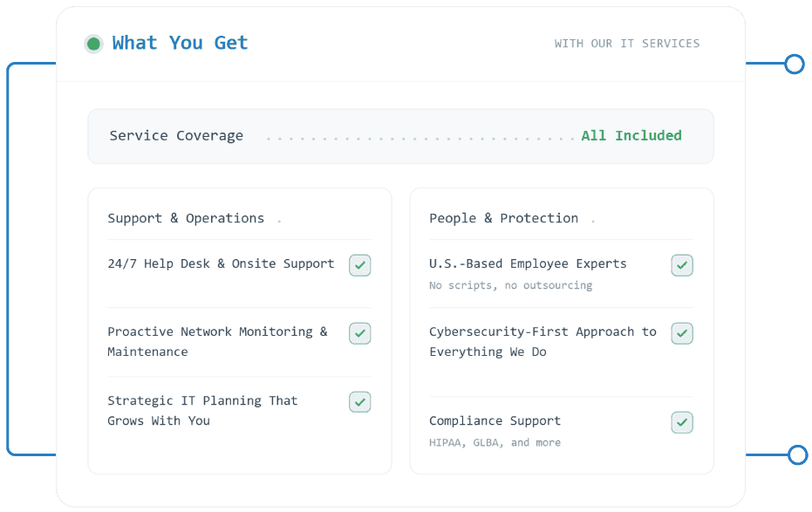This screenshot has height=512, width=812.
Task: Open the People & Protection section header
Action: point(503,218)
